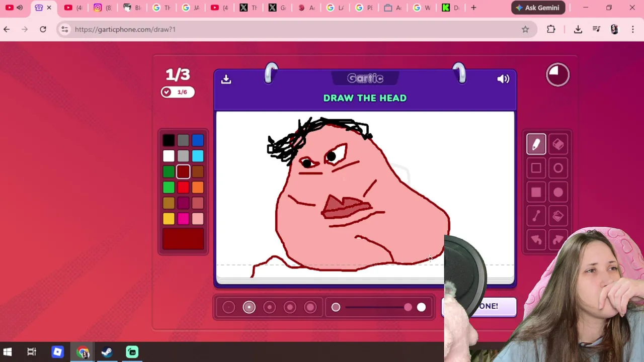Pick the hot pink color swatch
Image resolution: width=644 pixels, height=362 pixels.
(x=183, y=219)
